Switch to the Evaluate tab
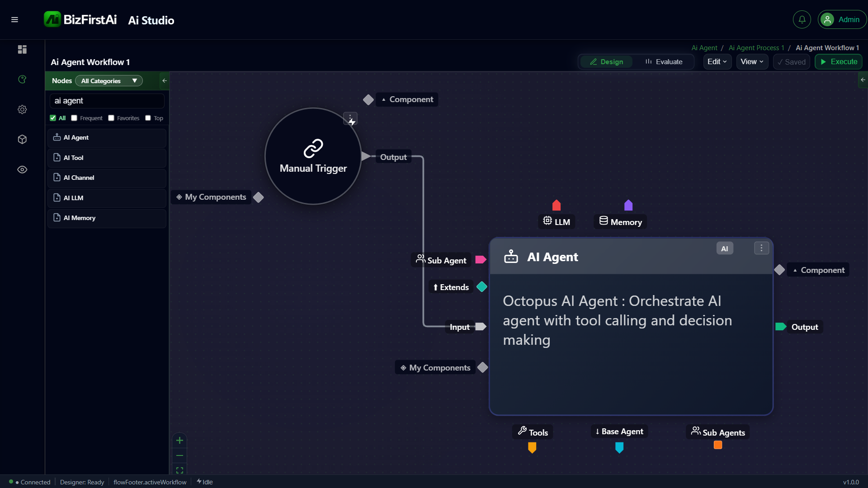 click(x=664, y=62)
